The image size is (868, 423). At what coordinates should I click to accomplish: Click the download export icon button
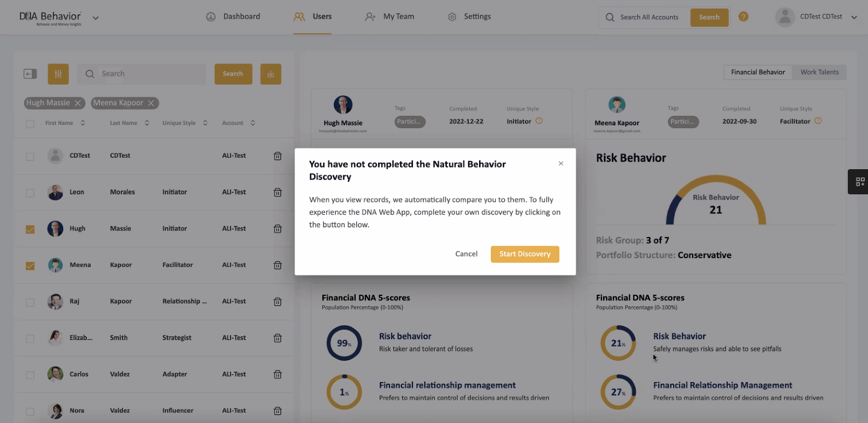[270, 74]
